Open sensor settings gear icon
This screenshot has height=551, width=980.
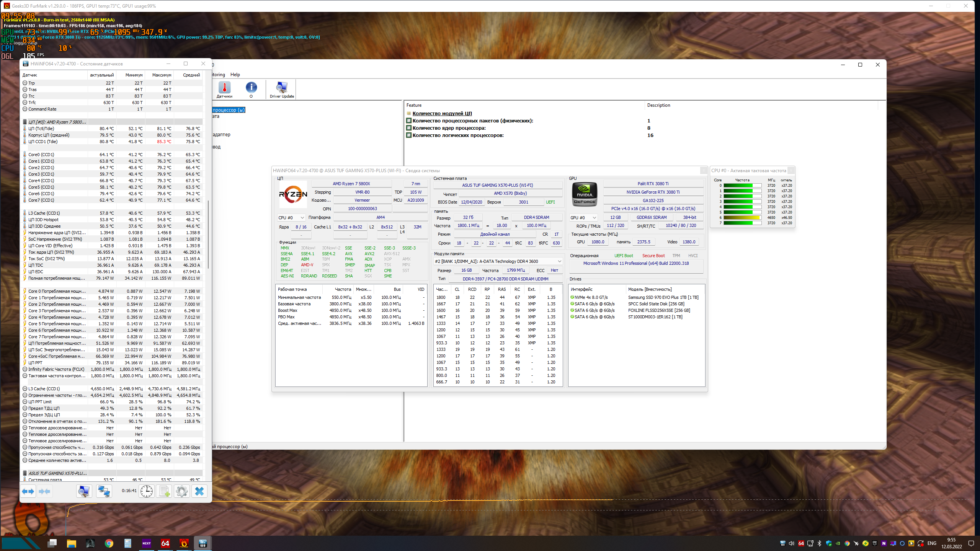tap(182, 491)
